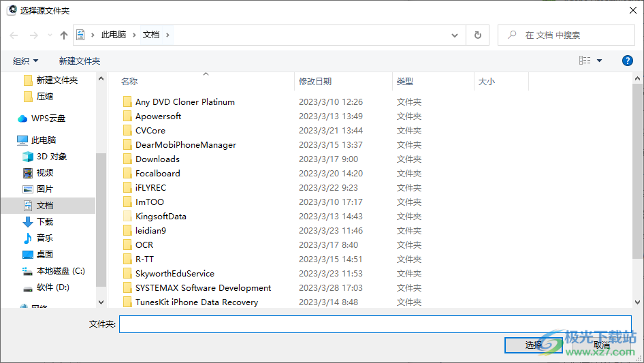Open 桌面 in the sidebar
The width and height of the screenshot is (644, 363).
click(x=44, y=255)
